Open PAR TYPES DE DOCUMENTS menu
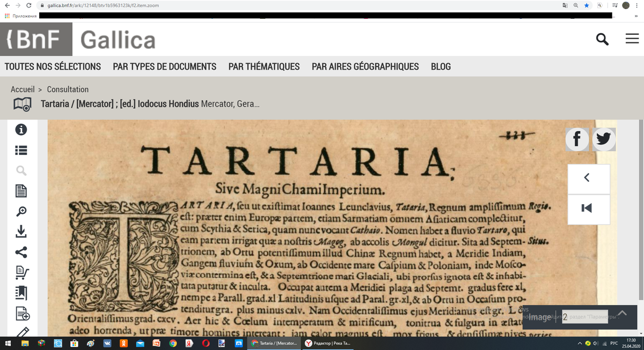 click(165, 66)
